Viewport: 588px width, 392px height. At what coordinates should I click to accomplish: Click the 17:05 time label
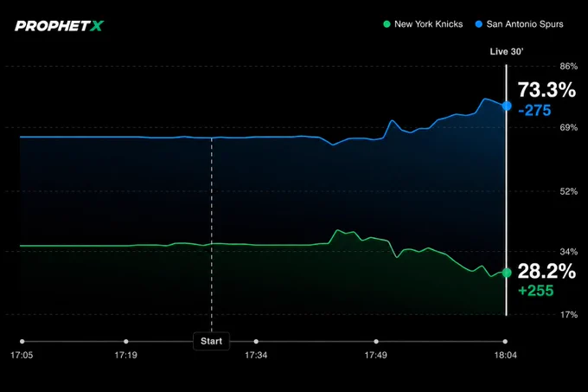(22, 356)
